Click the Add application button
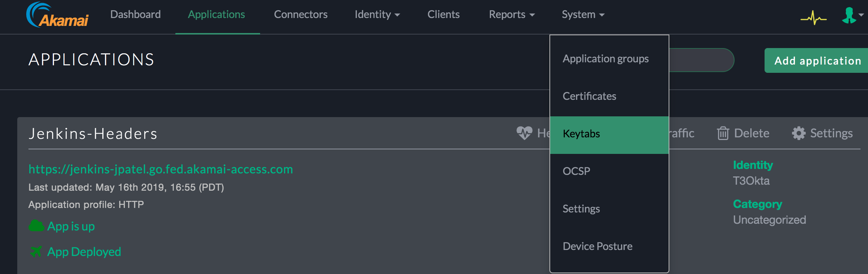 (816, 60)
